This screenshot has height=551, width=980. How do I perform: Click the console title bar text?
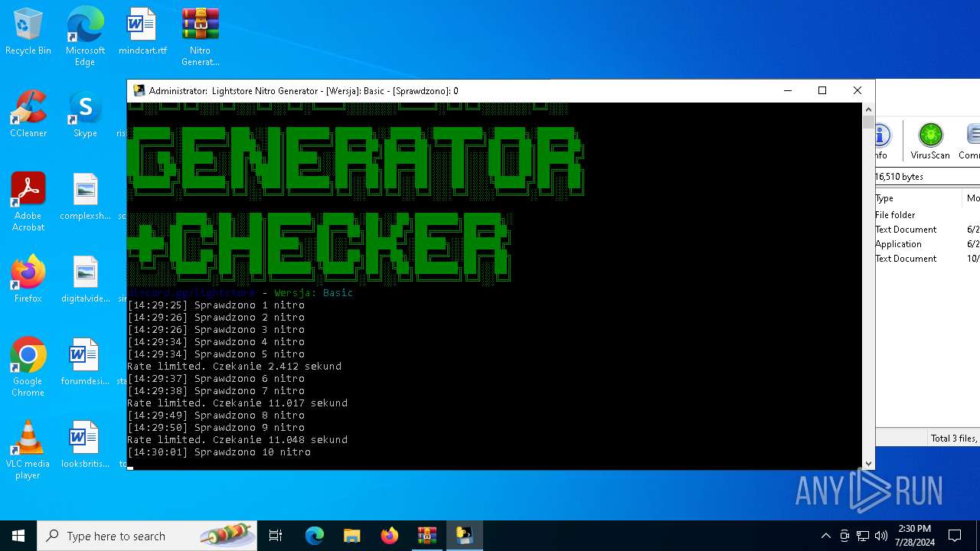coord(303,90)
